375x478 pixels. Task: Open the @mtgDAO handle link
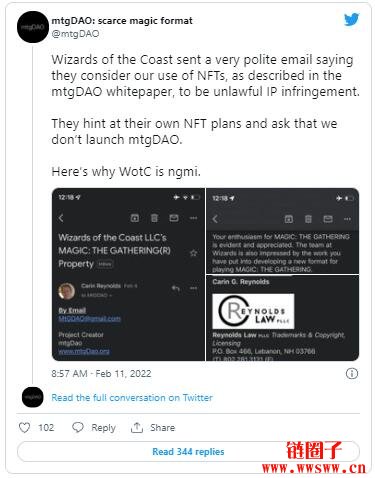[75, 34]
